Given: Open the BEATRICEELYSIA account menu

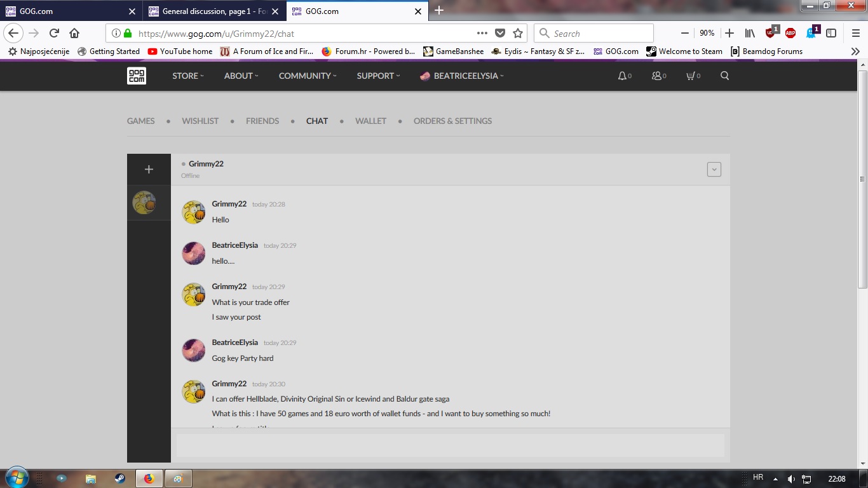Looking at the screenshot, I should tap(462, 76).
